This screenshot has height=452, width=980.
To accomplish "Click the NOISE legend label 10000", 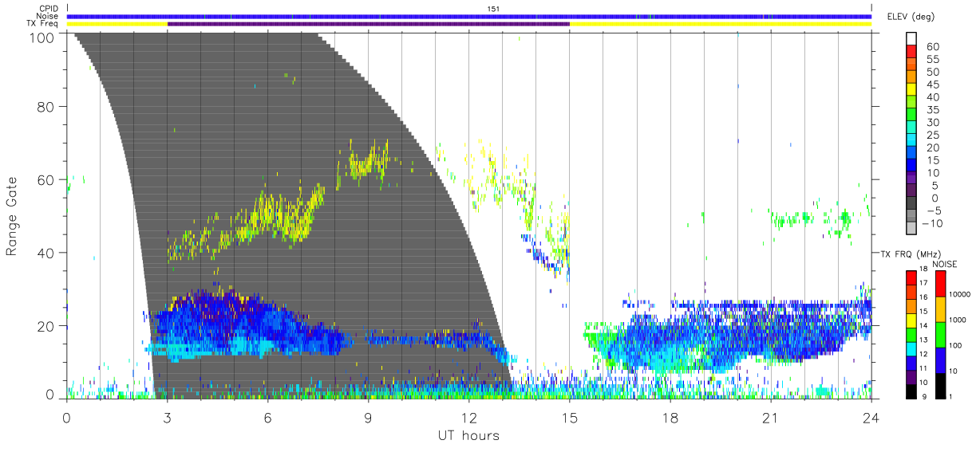I will [962, 294].
